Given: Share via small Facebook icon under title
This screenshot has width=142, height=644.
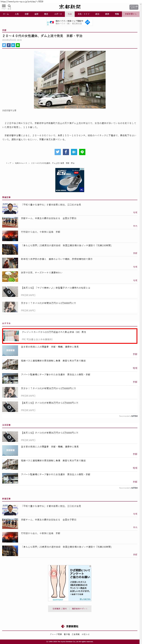Looking at the screenshot, I should click(x=9, y=45).
